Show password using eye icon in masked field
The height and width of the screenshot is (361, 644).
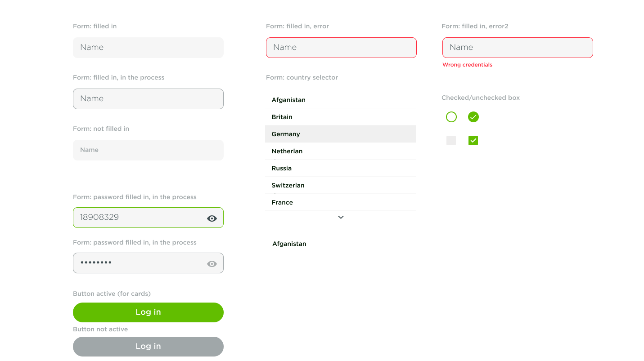pyautogui.click(x=212, y=264)
